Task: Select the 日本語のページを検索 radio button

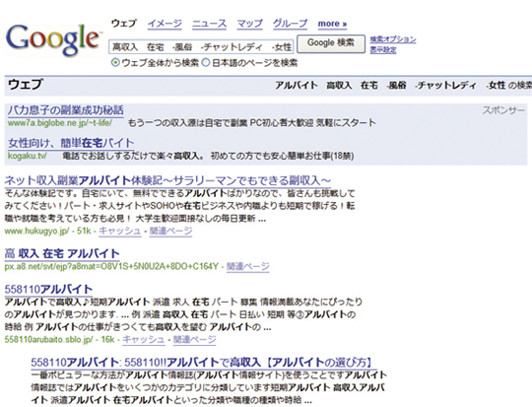Action: tap(206, 63)
